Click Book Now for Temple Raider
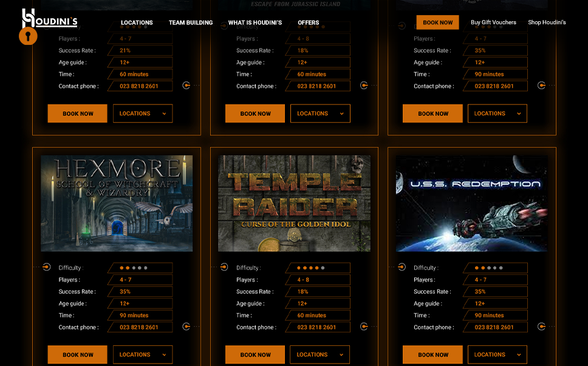 [x=255, y=354]
